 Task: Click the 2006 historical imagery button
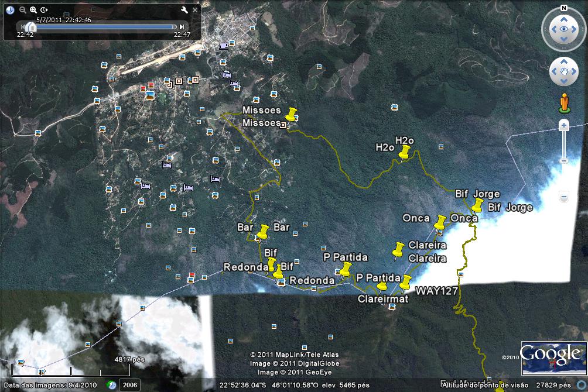pos(129,385)
